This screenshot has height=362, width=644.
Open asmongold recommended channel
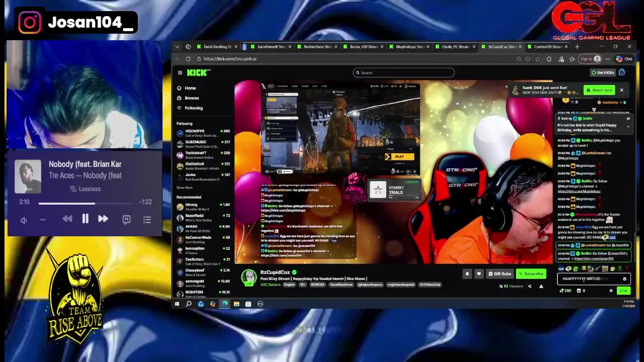pyautogui.click(x=203, y=283)
